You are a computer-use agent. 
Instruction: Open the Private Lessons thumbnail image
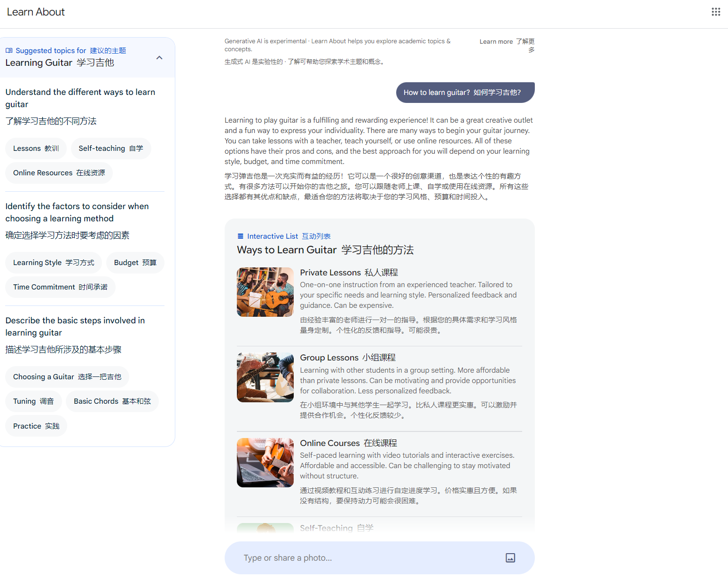(265, 292)
